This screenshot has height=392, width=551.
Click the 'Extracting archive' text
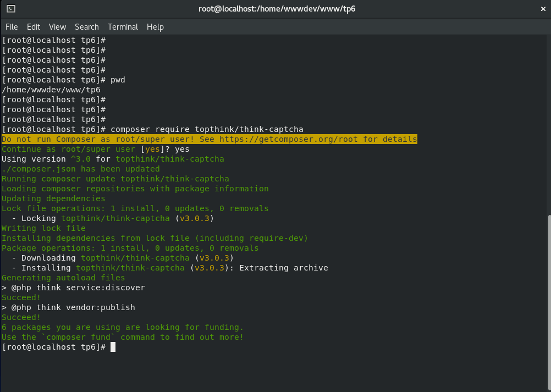click(284, 268)
